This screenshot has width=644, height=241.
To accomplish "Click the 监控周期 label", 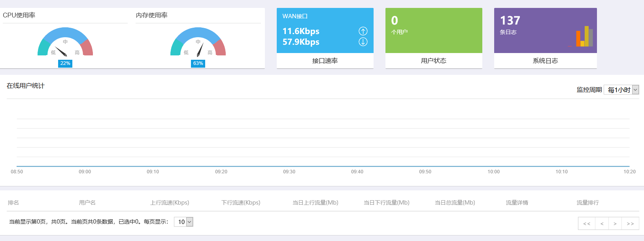I will (x=589, y=90).
